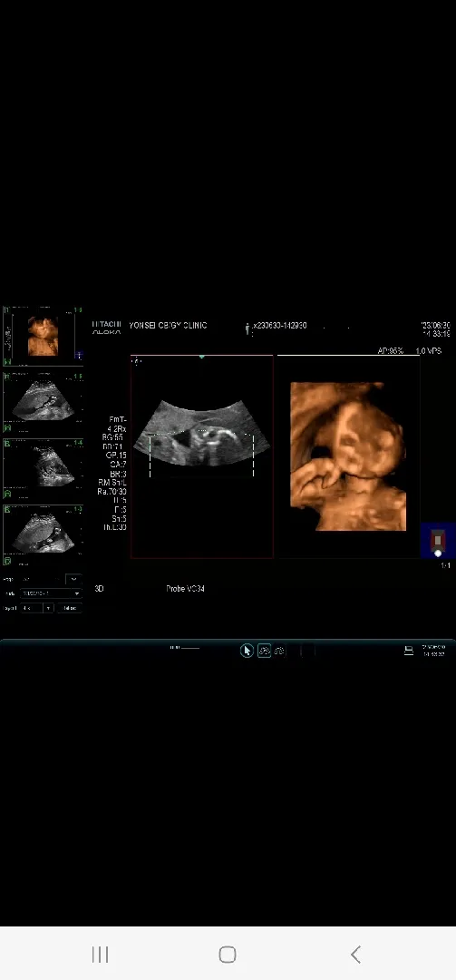Click the '3D' mode label

(99, 589)
